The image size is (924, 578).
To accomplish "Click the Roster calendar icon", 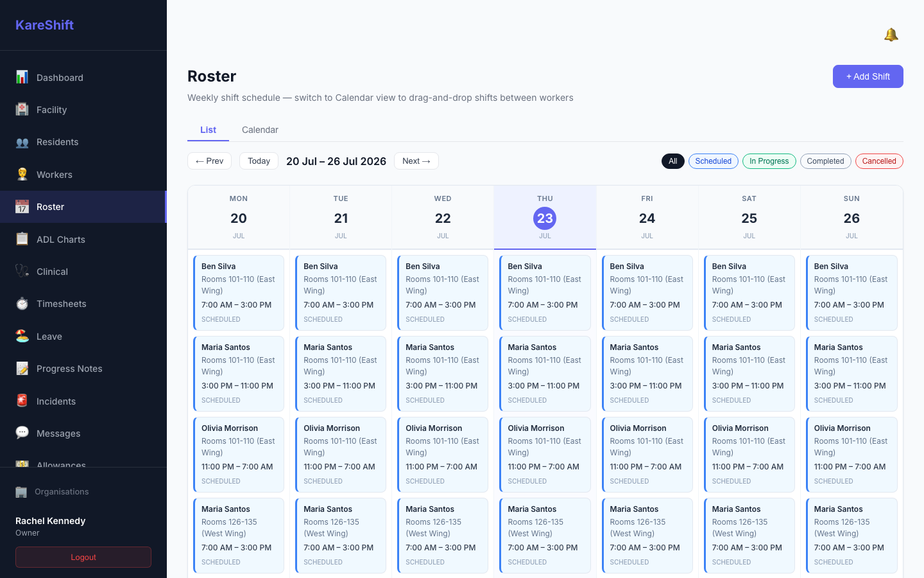I will 22,207.
